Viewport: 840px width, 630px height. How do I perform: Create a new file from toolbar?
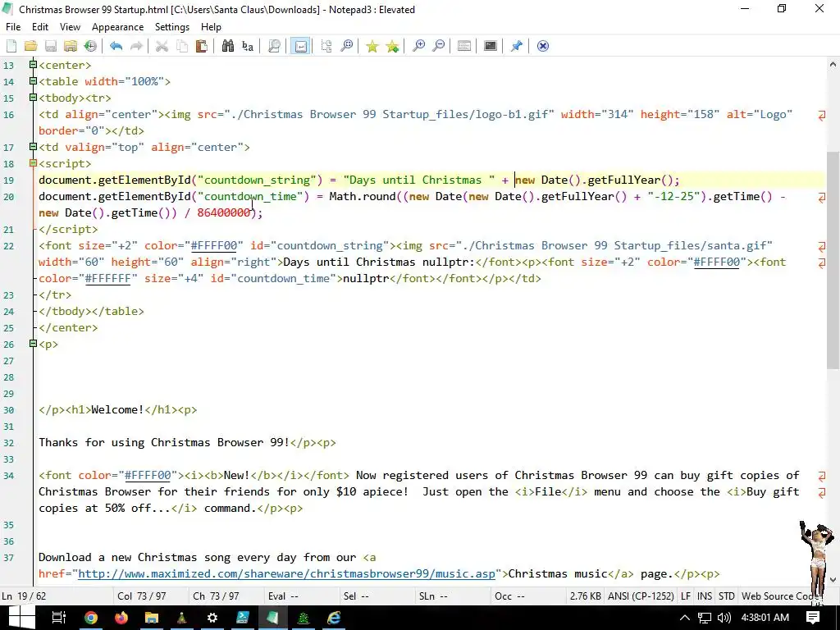11,46
